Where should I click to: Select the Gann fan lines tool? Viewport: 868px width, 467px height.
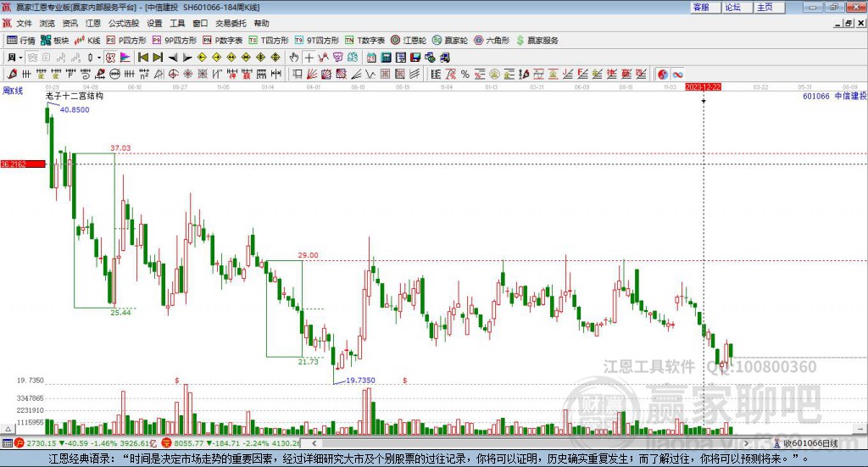click(x=312, y=74)
